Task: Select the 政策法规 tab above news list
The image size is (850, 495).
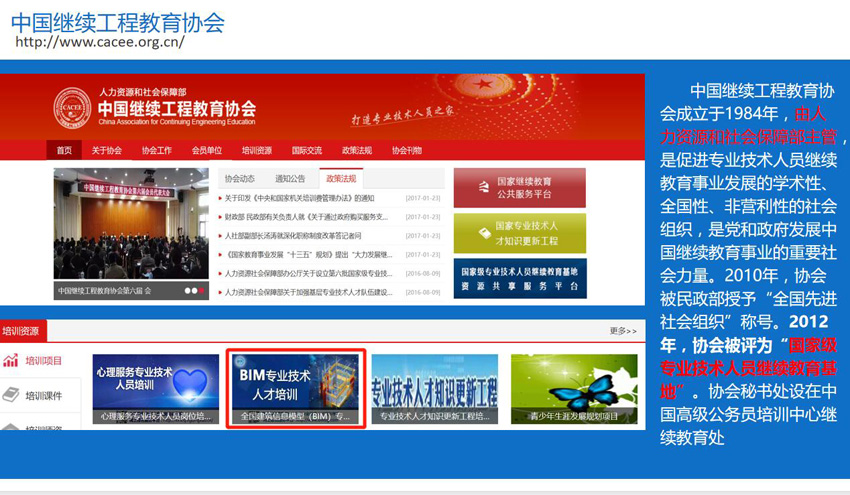Action: coord(341,178)
